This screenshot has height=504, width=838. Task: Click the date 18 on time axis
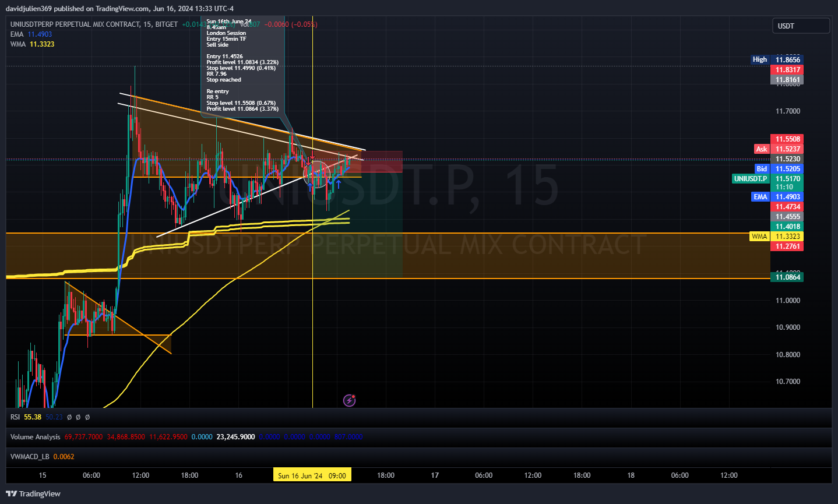(631, 475)
